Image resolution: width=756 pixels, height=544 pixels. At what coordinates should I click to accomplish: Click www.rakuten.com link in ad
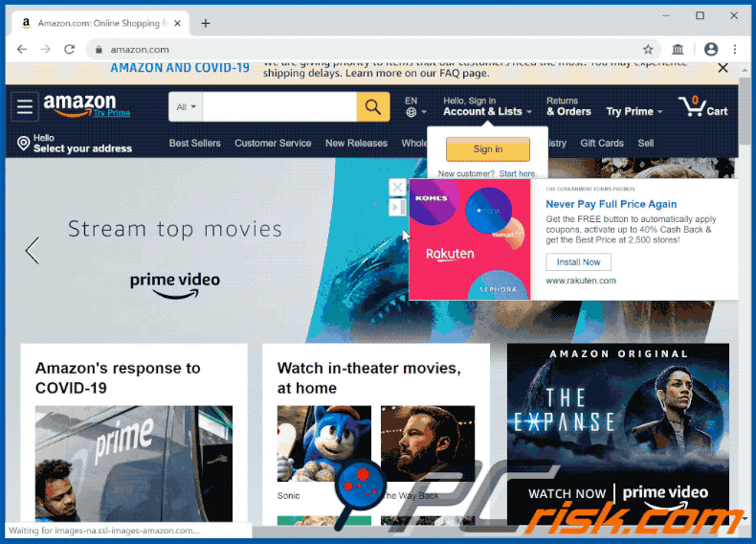tap(581, 281)
